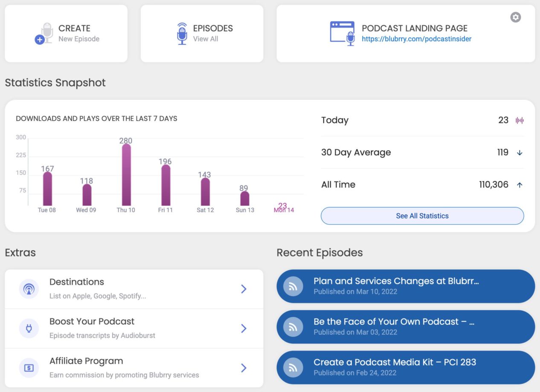Expand the Boost Your Podcast chevron
Screen dimensions: 540x392
point(244,329)
